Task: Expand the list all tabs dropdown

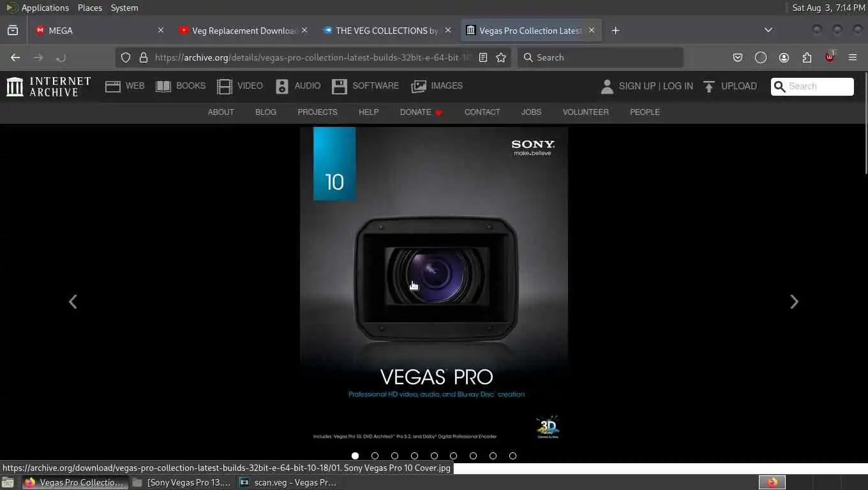Action: click(768, 30)
